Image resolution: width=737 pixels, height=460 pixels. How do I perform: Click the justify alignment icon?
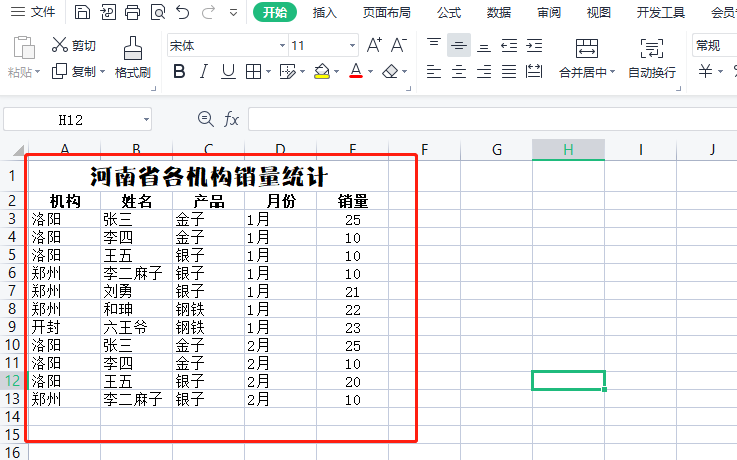[509, 72]
